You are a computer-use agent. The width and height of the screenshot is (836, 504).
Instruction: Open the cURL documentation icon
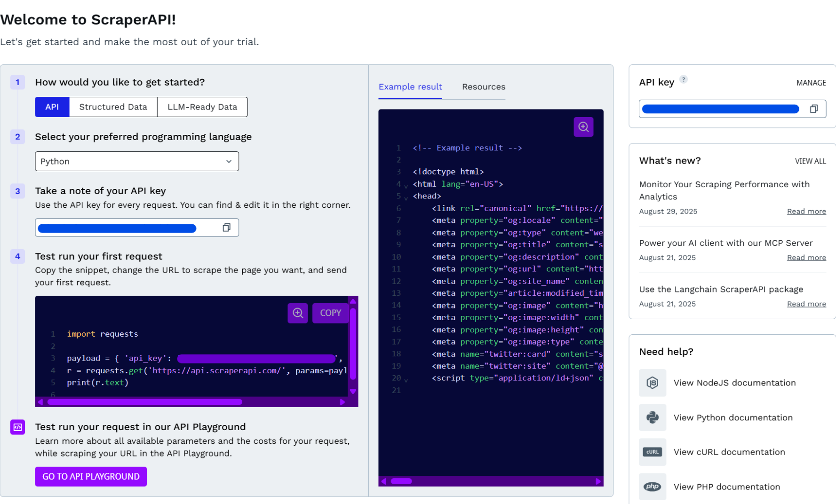tap(652, 452)
